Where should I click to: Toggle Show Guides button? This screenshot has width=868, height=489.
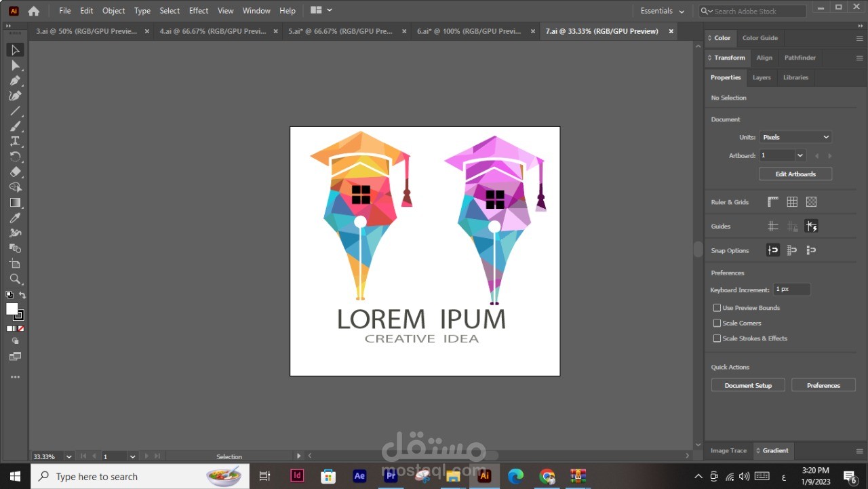click(772, 227)
